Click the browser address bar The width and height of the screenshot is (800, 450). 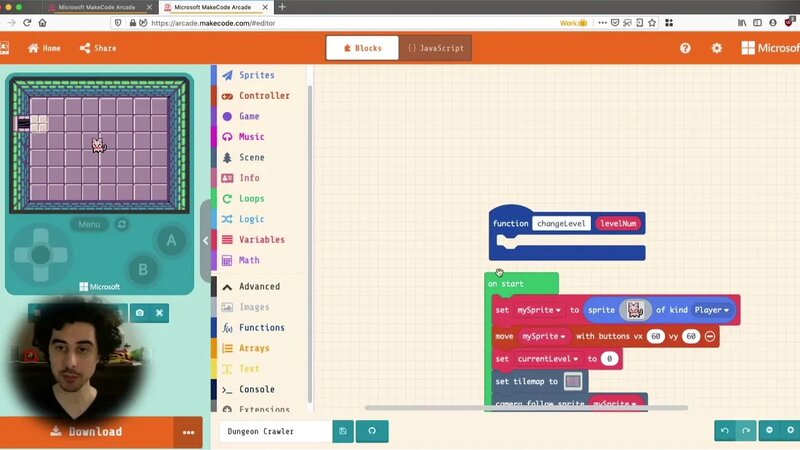pyautogui.click(x=352, y=23)
